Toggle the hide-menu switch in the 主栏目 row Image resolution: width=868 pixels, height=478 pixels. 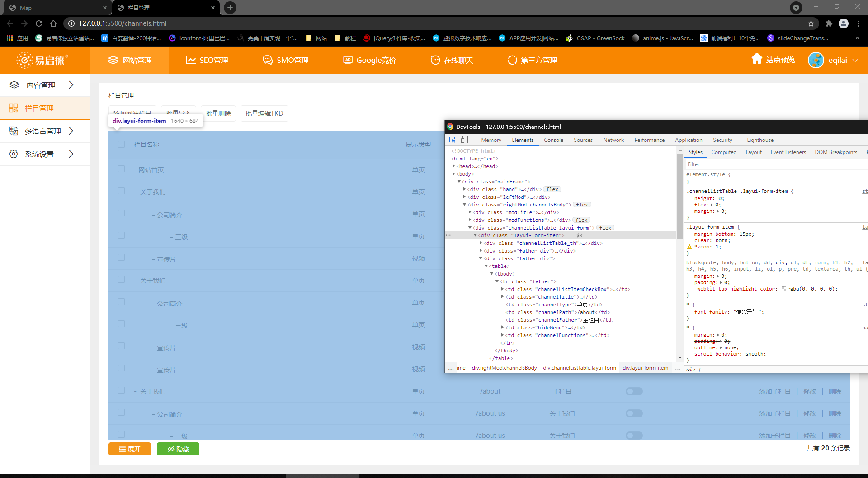point(634,391)
